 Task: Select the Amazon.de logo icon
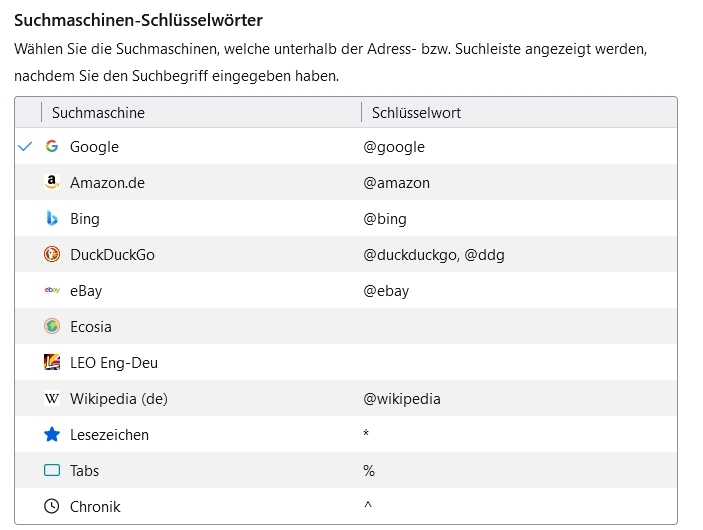click(52, 183)
